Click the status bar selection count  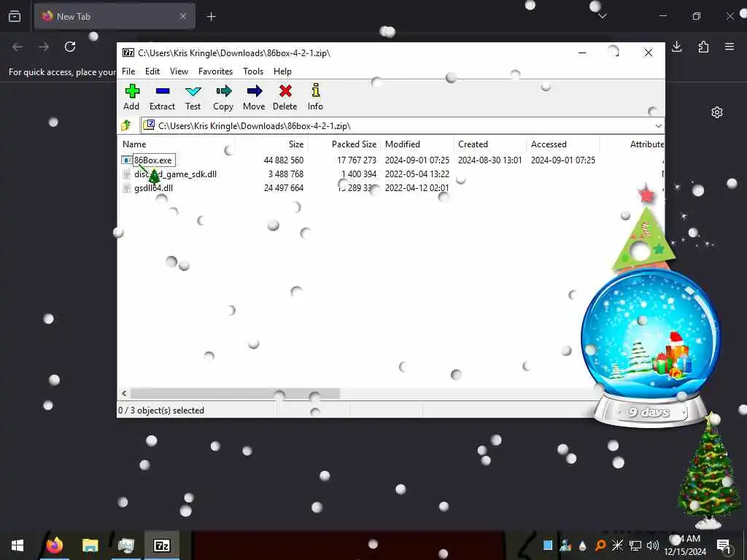coord(161,411)
